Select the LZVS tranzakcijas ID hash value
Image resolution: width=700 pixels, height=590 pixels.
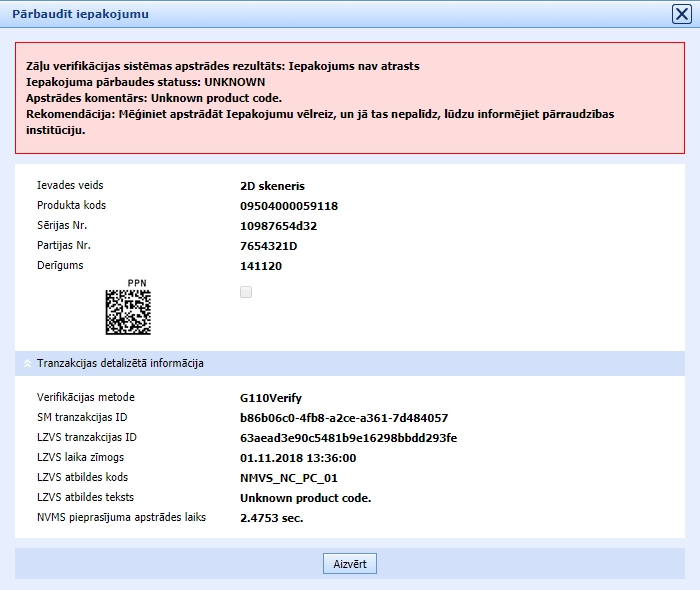[348, 438]
